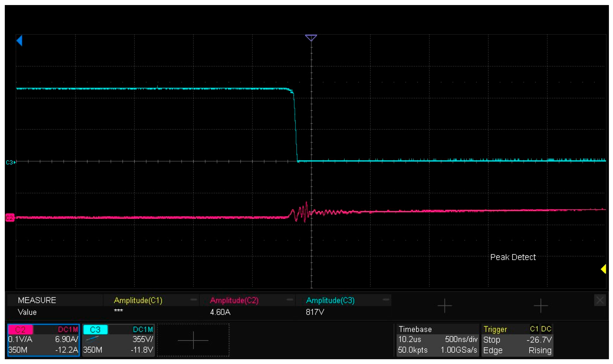Remove the Amplitude(C1) measurement via minus
The image size is (613, 364).
point(194,300)
